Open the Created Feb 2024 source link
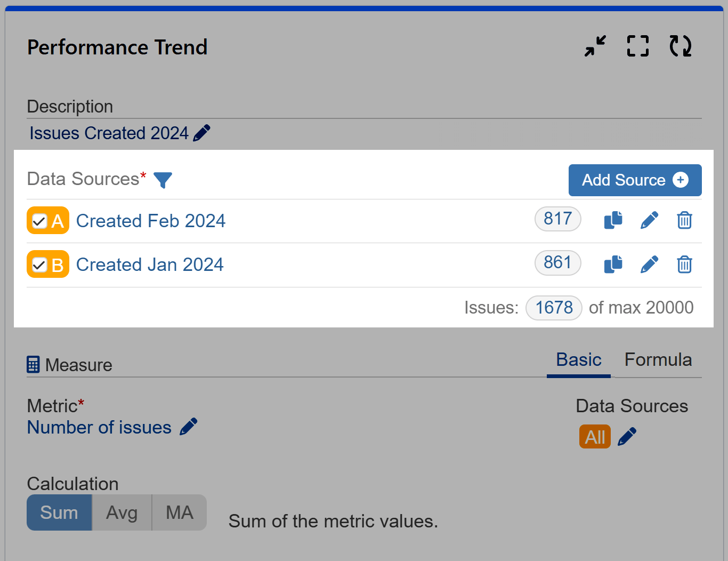The image size is (728, 561). pos(151,220)
